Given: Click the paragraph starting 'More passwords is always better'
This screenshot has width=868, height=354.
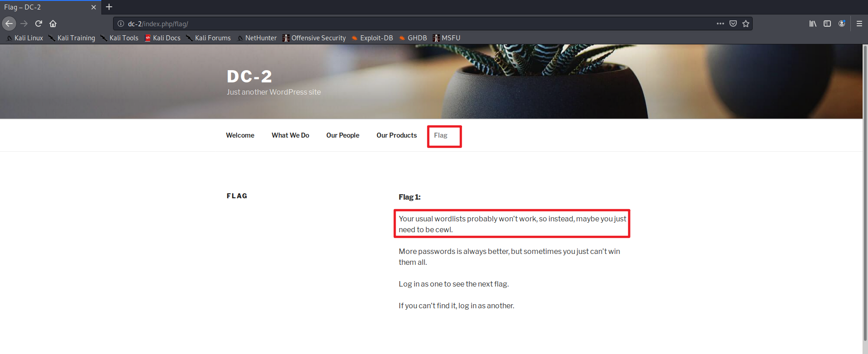Looking at the screenshot, I should tap(509, 257).
